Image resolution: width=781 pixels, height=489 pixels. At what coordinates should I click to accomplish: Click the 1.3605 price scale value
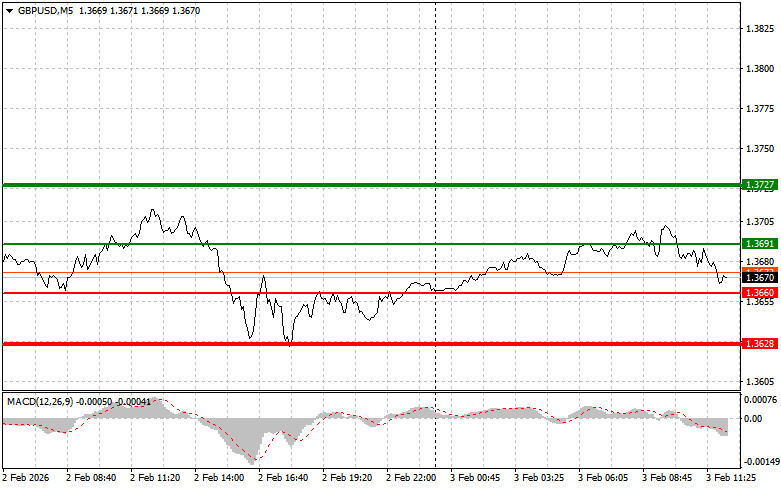[760, 382]
